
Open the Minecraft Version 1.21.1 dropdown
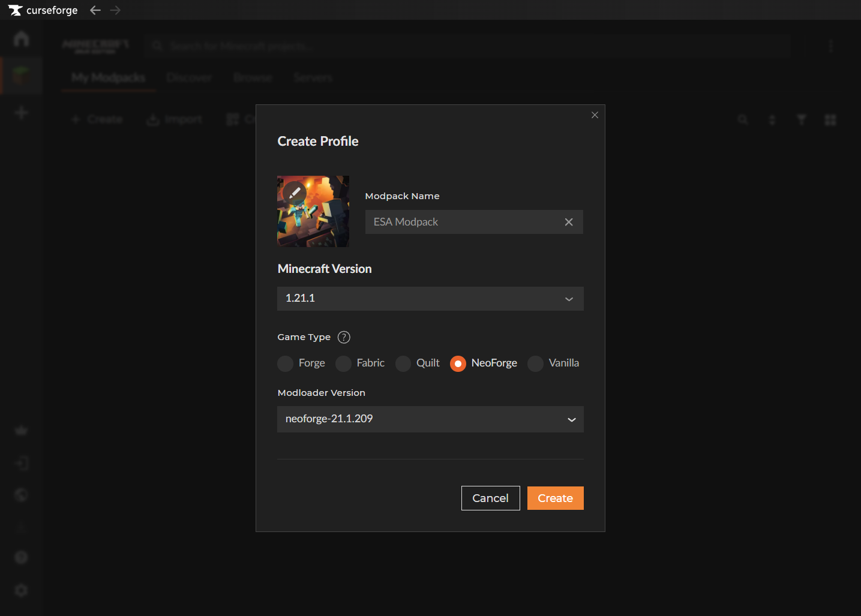[430, 299]
